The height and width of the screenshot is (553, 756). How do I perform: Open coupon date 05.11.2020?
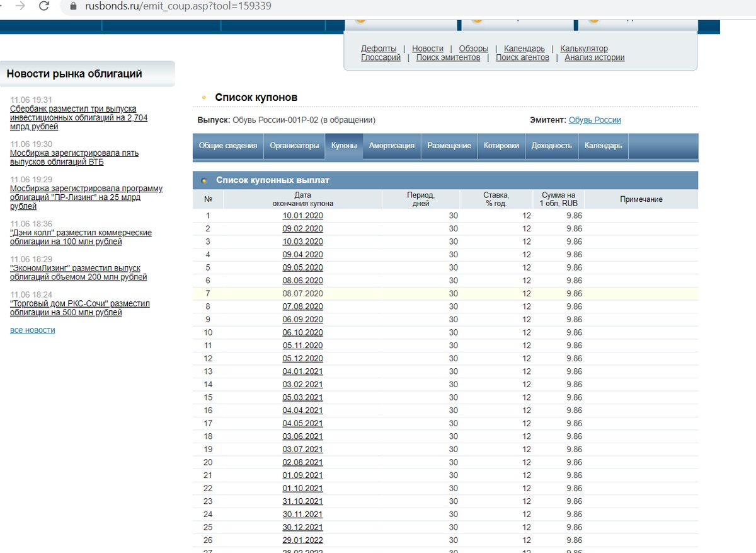click(x=302, y=346)
